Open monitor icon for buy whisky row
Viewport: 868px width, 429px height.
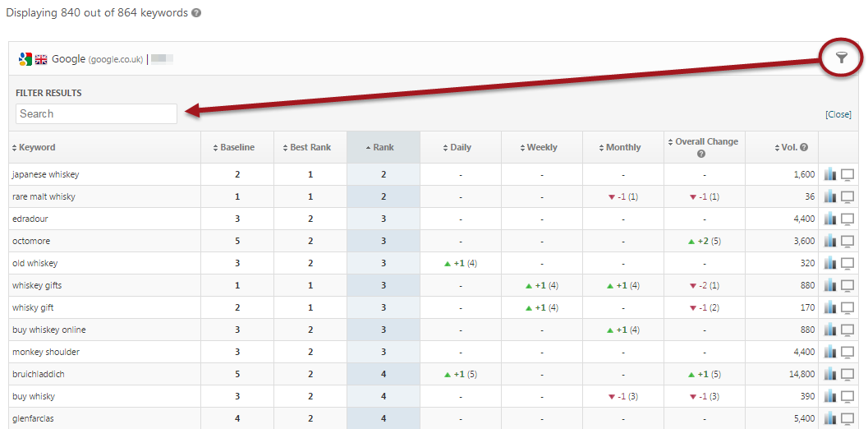[847, 396]
